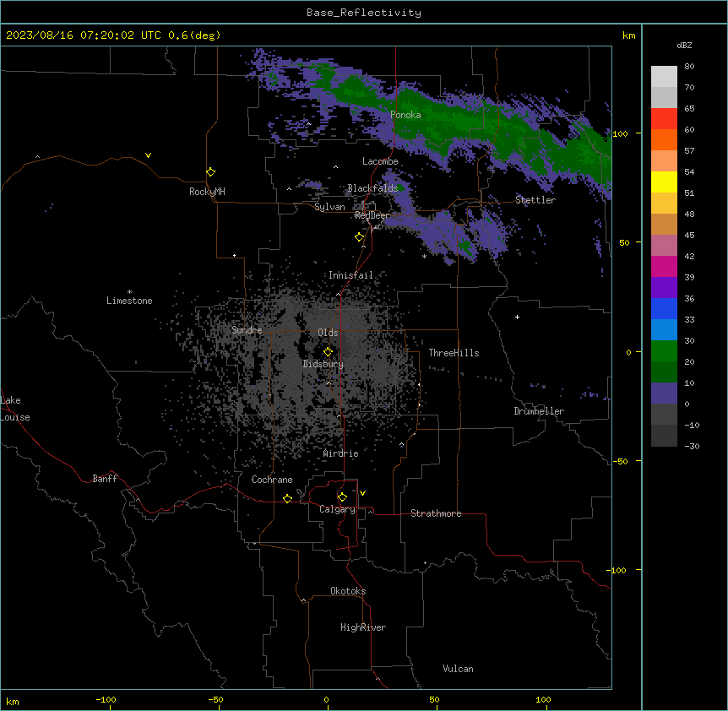Click the yellow diamond marker south of RedDeer

pyautogui.click(x=360, y=237)
